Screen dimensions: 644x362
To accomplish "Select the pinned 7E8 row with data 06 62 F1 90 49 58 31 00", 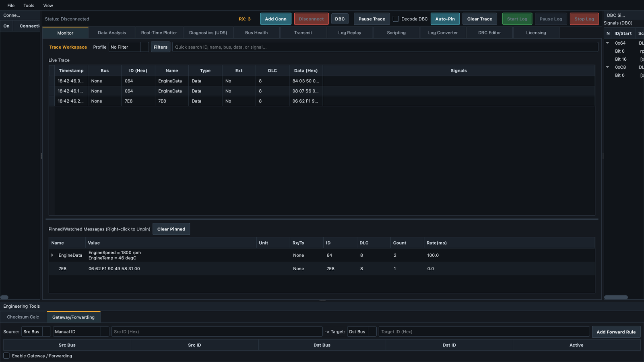I will pos(322,269).
